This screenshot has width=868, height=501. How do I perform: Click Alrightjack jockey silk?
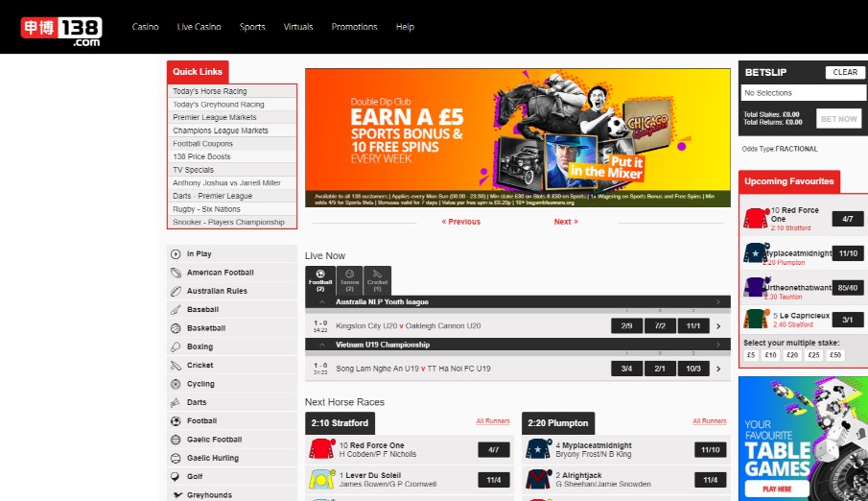[538, 479]
